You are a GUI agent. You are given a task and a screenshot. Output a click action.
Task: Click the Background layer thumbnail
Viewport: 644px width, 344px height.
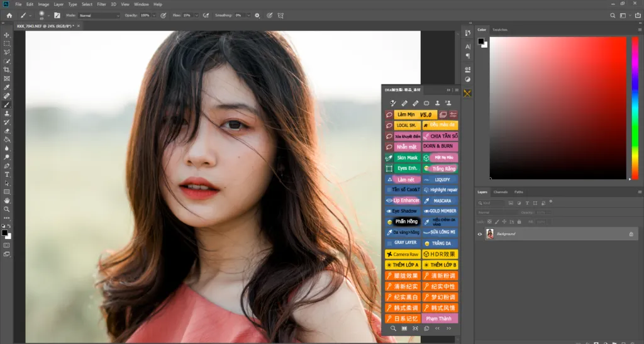click(490, 234)
